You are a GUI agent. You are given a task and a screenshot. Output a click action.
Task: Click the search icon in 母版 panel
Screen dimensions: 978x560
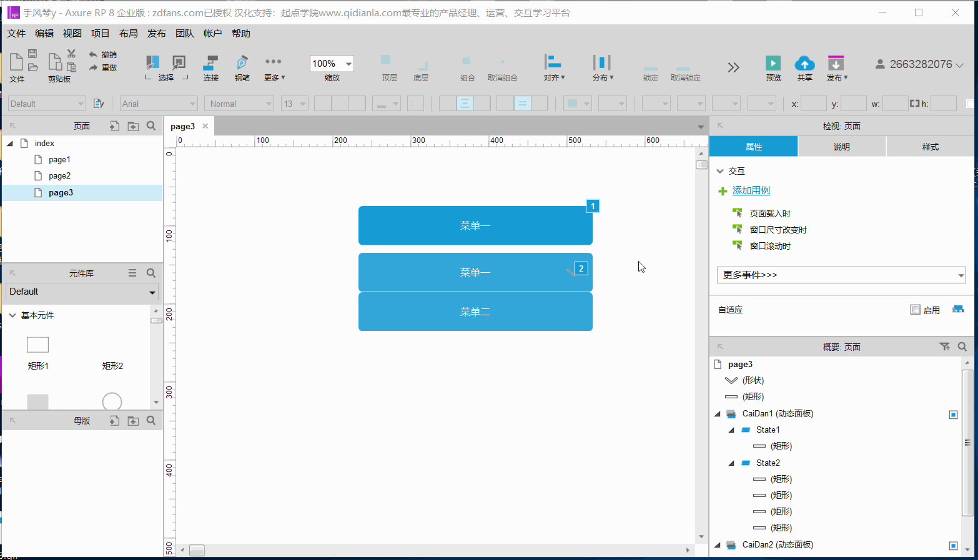(151, 421)
